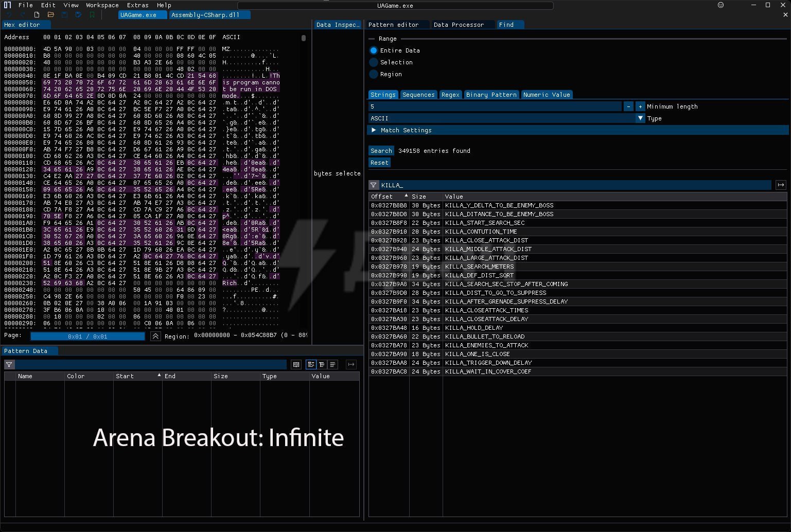Click the double-chevron icon in hex editor footer

[x=155, y=336]
